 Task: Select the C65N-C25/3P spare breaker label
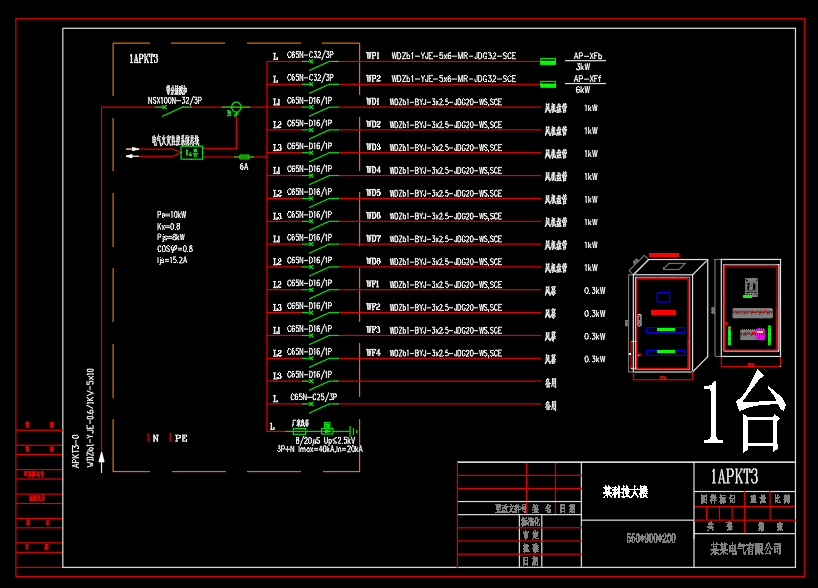tap(314, 397)
